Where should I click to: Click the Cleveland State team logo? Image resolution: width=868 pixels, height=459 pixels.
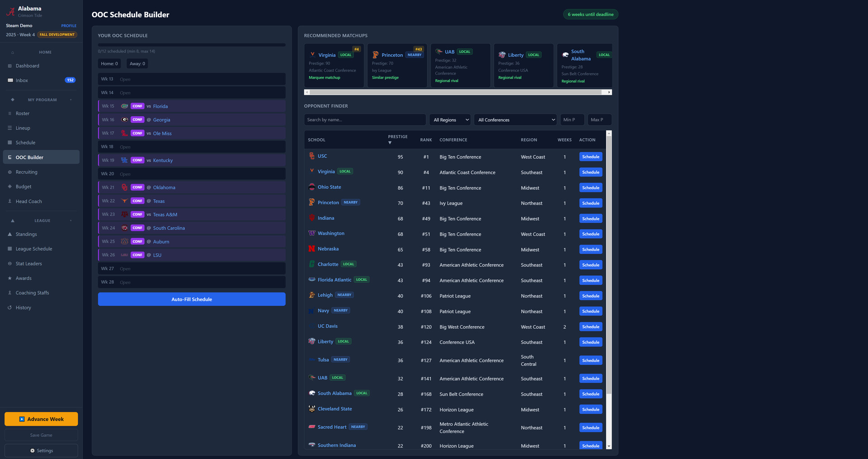pyautogui.click(x=311, y=409)
